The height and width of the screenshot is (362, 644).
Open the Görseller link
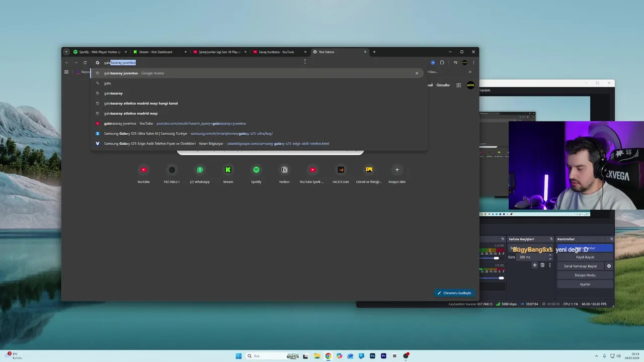point(443,85)
